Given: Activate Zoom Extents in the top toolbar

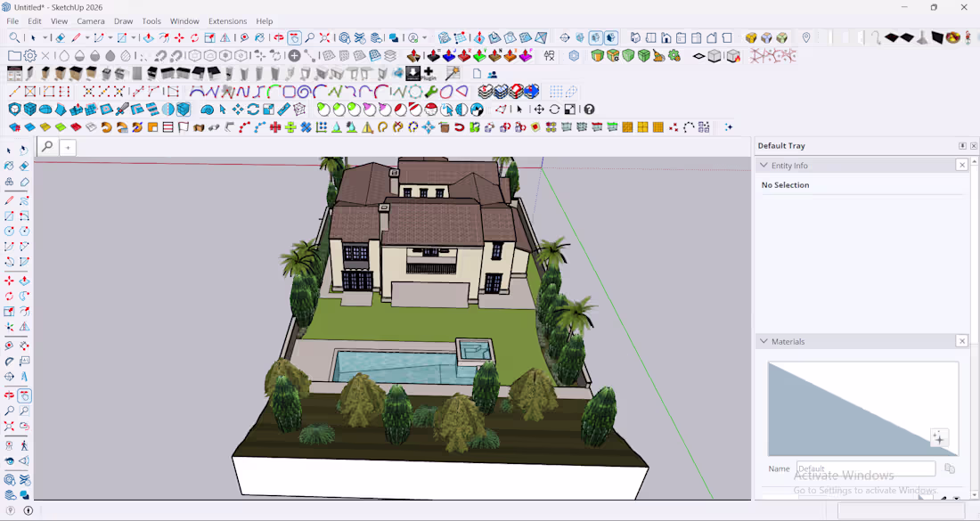Looking at the screenshot, I should (x=325, y=38).
